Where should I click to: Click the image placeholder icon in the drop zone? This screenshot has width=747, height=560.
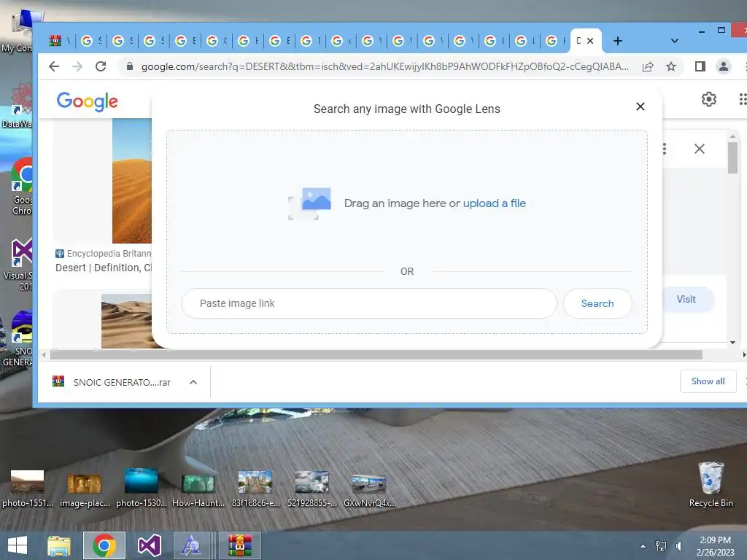[x=310, y=203]
